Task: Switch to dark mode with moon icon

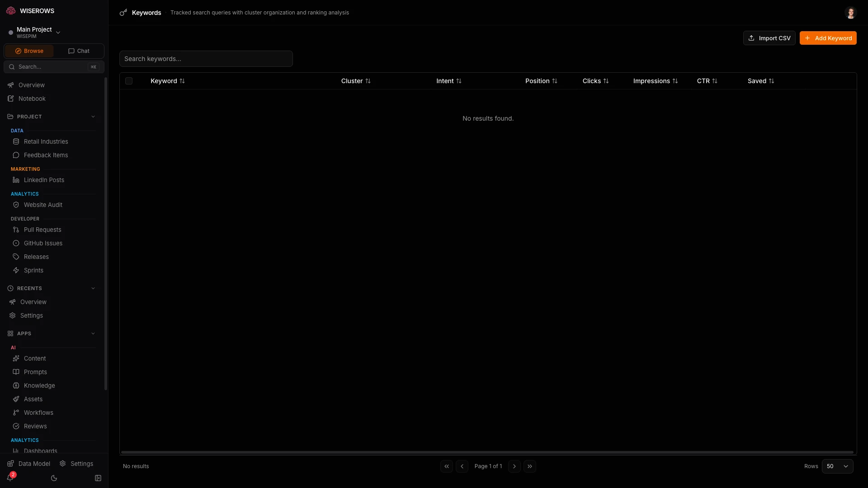Action: pos(54,478)
